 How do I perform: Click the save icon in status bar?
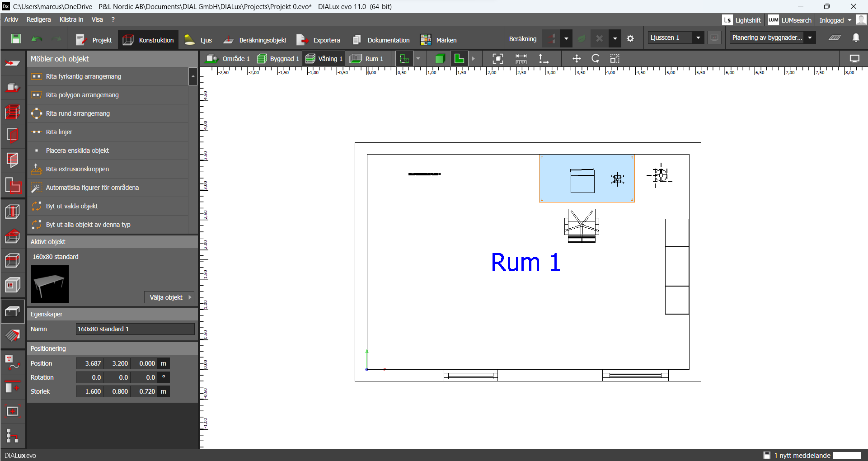point(767,455)
